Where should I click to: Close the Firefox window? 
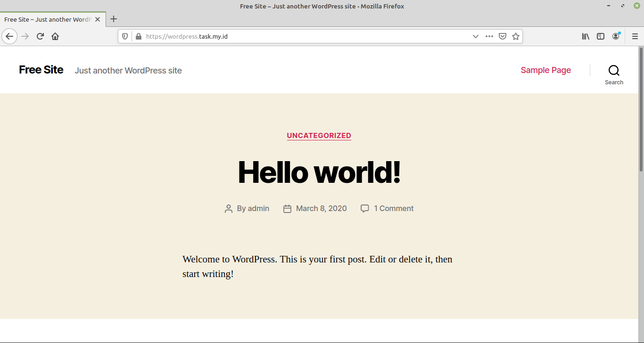click(637, 6)
